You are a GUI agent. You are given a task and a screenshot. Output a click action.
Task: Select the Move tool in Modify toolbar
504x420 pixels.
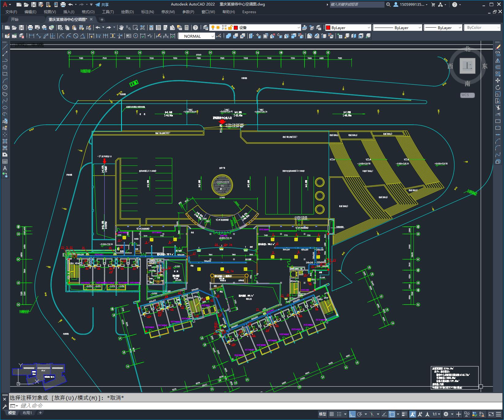[x=498, y=81]
